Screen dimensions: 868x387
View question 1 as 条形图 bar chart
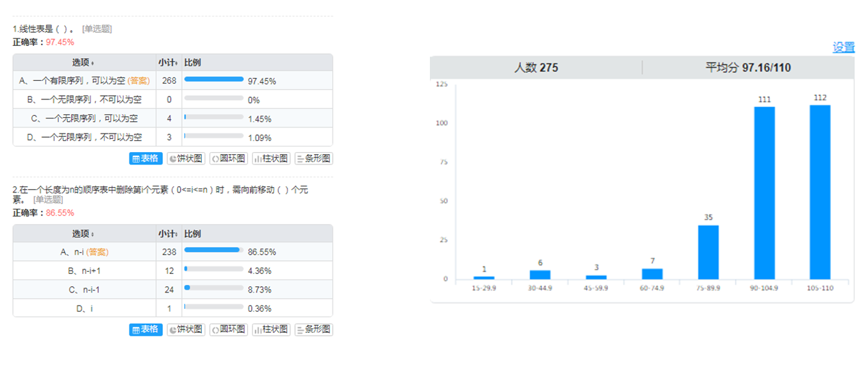pos(314,159)
